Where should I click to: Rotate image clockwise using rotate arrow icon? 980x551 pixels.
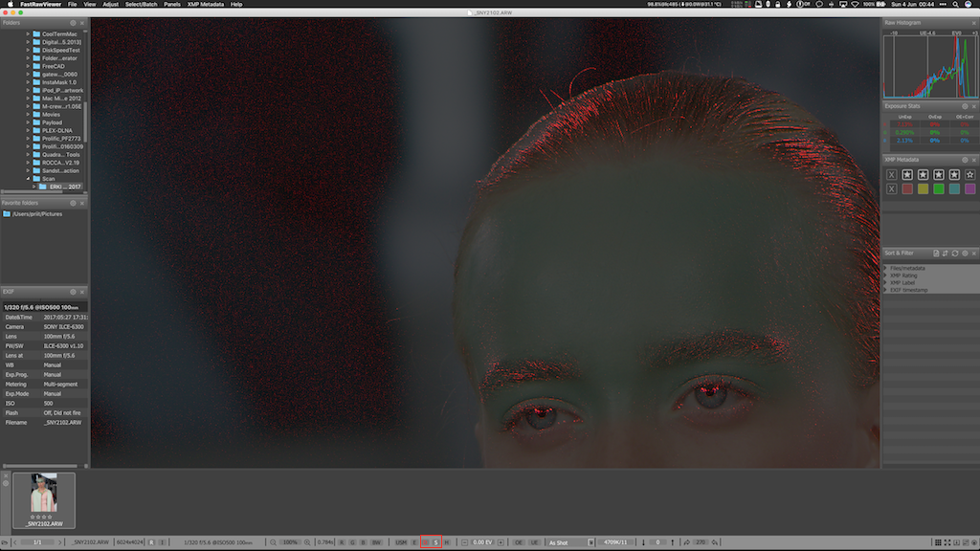pos(687,542)
